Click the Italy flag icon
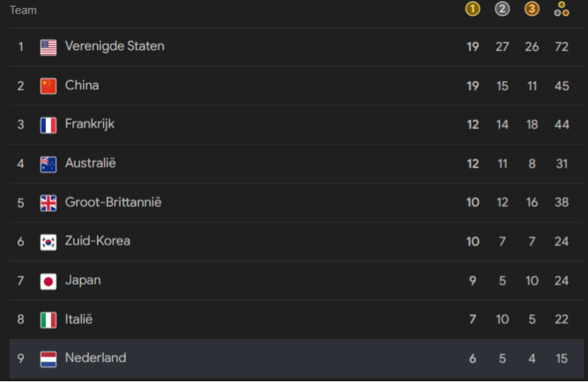Viewport: 588px width, 382px height. 48,320
